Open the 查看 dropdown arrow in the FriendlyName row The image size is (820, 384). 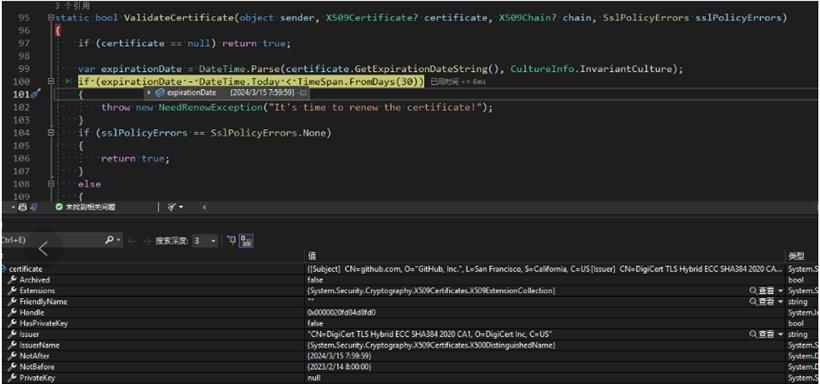pyautogui.click(x=780, y=302)
